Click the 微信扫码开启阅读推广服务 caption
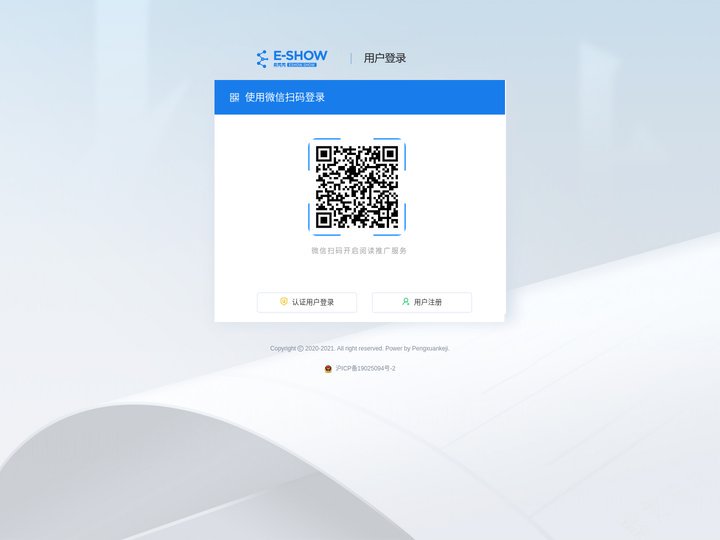The height and width of the screenshot is (540, 720). (x=359, y=251)
